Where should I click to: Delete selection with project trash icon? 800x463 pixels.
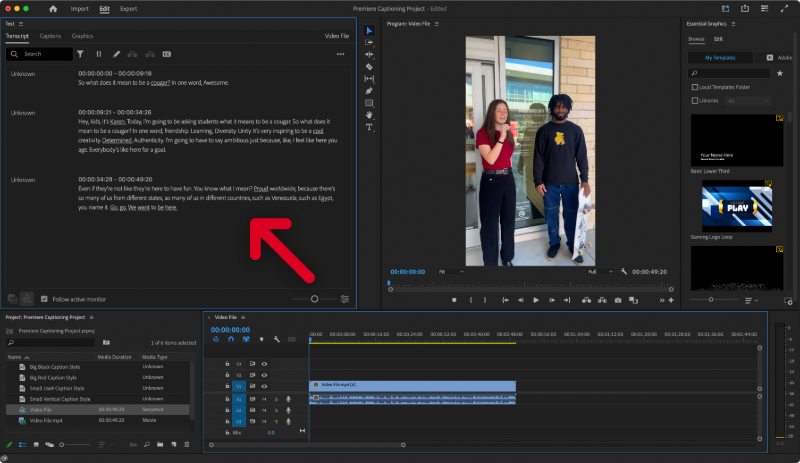(187, 444)
